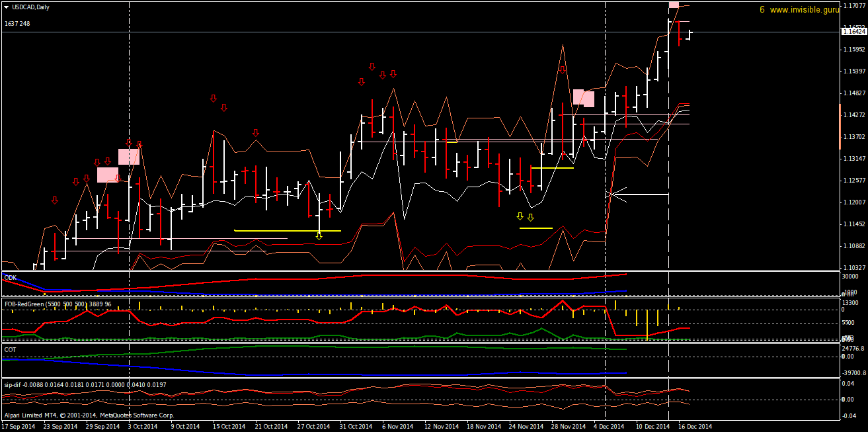Screen dimensions: 868x432
Task: Click the 1.12007 price scale value
Action: point(853,202)
